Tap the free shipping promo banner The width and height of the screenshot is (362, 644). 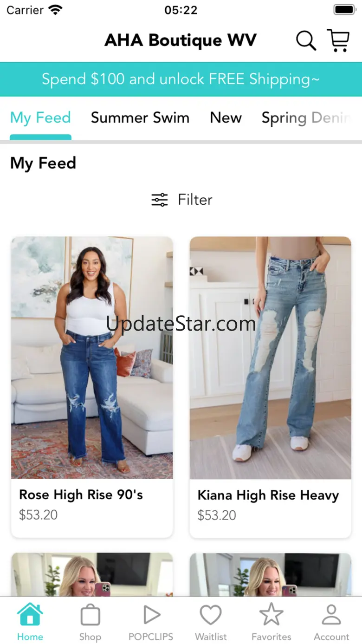[x=181, y=79]
